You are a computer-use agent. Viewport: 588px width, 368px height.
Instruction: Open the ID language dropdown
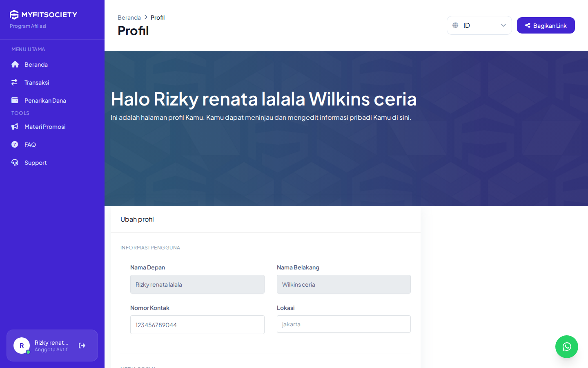[x=479, y=25]
